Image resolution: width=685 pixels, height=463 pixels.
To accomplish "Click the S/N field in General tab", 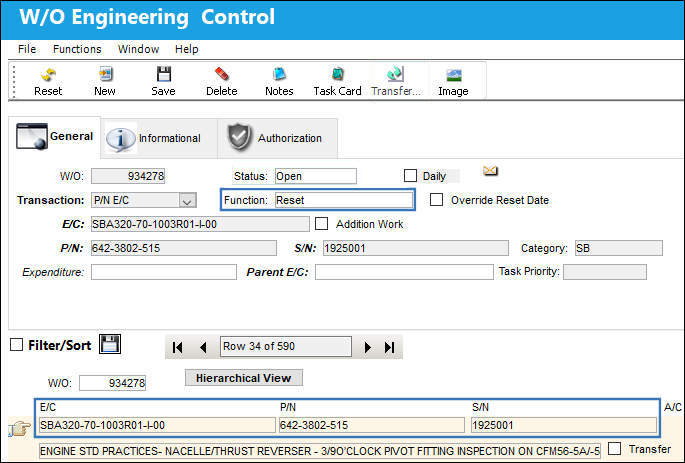I will (x=415, y=248).
